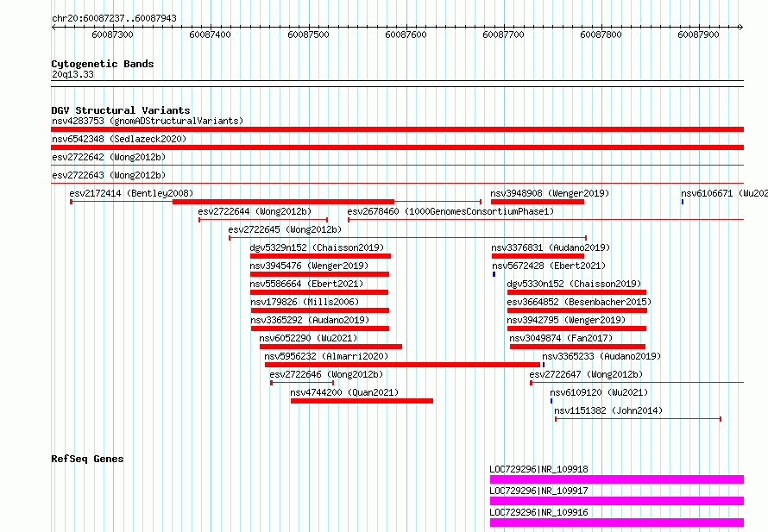Click the nsv3049874 (Fan2017) label
Image resolution: width=768 pixels, height=532 pixels.
(x=561, y=338)
